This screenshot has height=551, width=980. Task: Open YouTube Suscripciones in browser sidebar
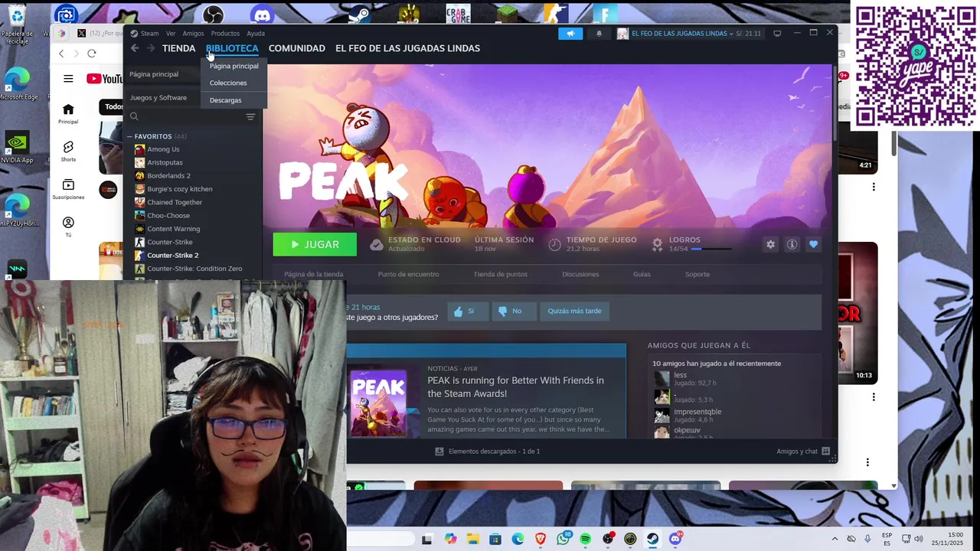pyautogui.click(x=68, y=190)
